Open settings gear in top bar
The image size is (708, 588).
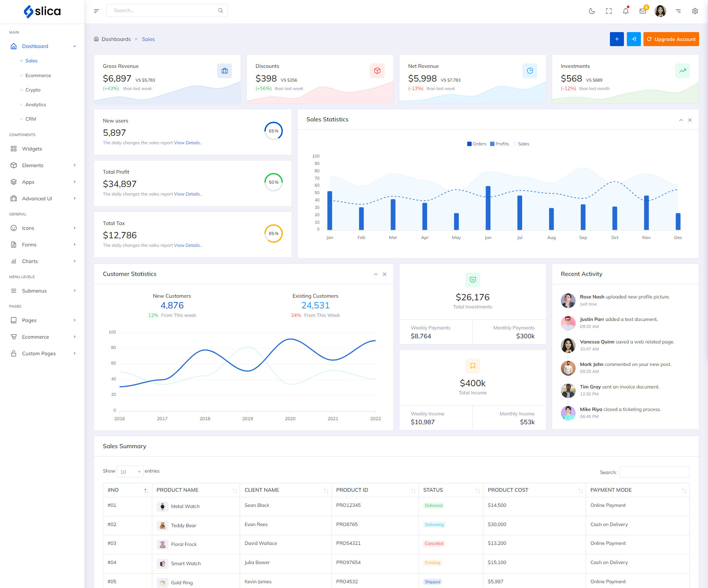point(695,11)
